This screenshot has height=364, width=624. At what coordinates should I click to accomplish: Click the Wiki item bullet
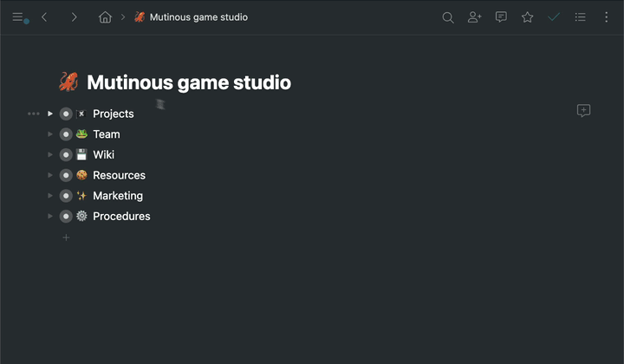pos(66,155)
